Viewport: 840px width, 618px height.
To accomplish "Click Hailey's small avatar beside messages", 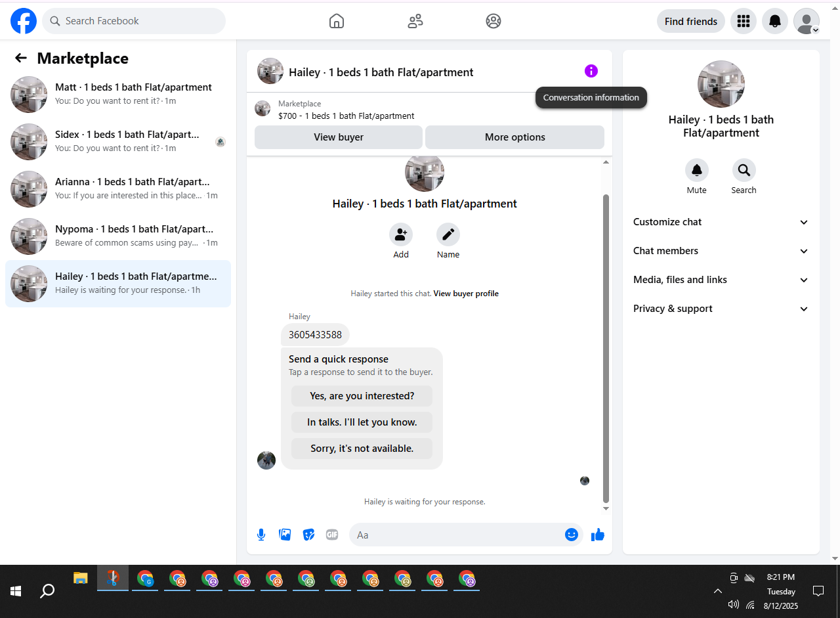I will pos(266,460).
